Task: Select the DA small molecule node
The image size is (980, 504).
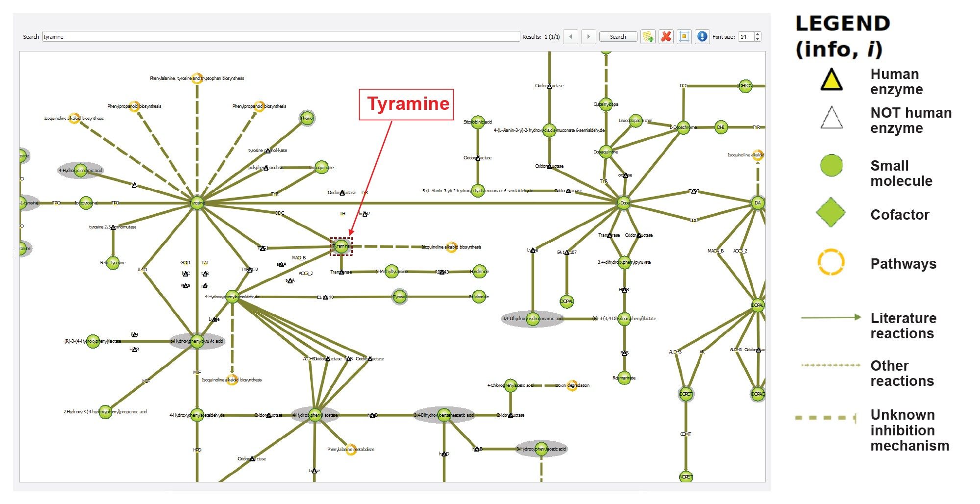Action: pos(758,203)
